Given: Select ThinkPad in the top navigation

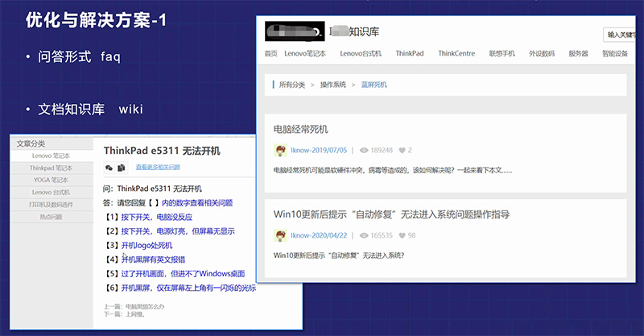Looking at the screenshot, I should (x=410, y=53).
